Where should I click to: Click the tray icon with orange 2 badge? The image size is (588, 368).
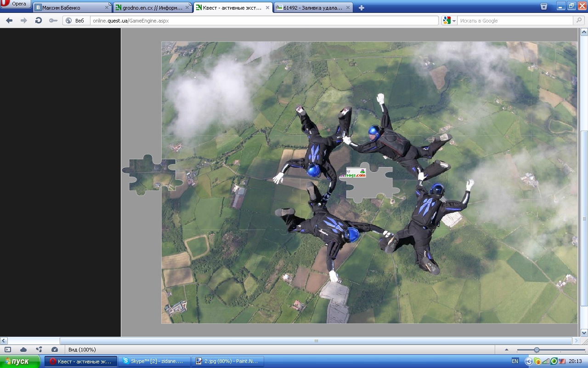pos(537,361)
